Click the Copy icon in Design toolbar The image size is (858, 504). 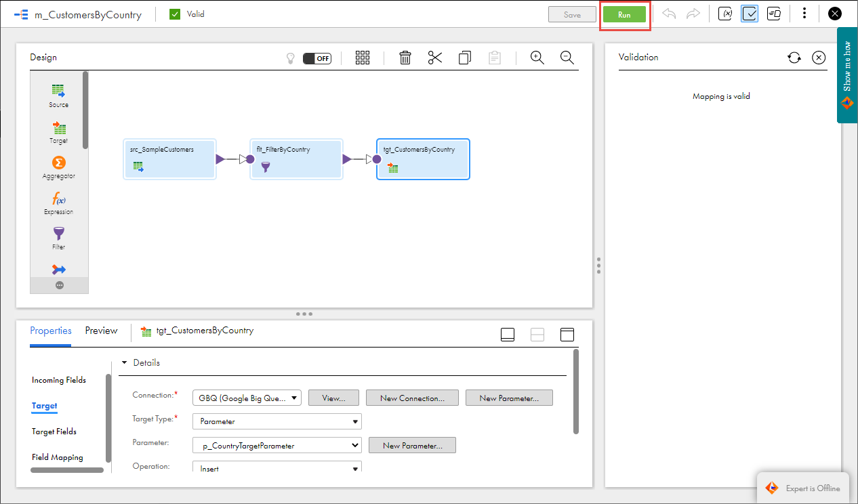465,58
